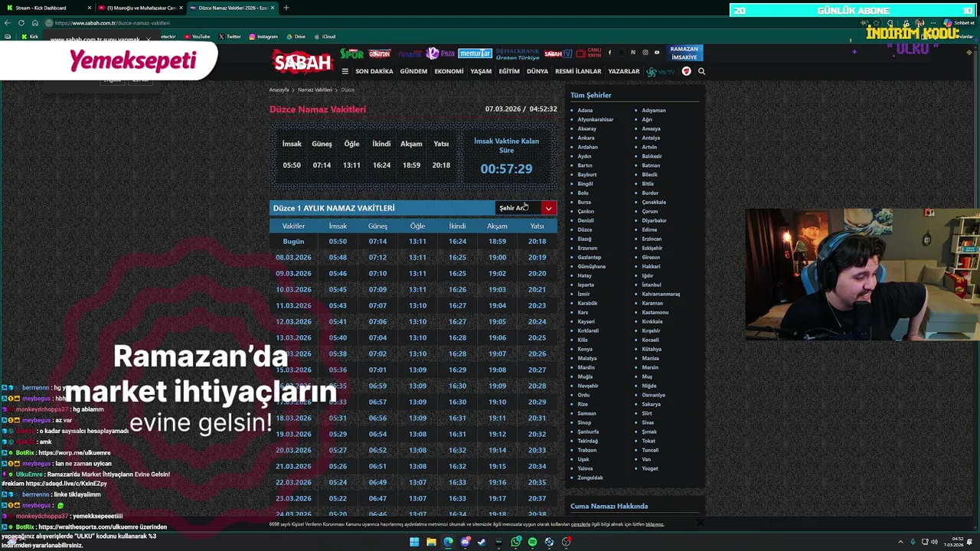Viewport: 980px width, 551px height.
Task: Reload the page with refresh icon
Action: coord(21,23)
